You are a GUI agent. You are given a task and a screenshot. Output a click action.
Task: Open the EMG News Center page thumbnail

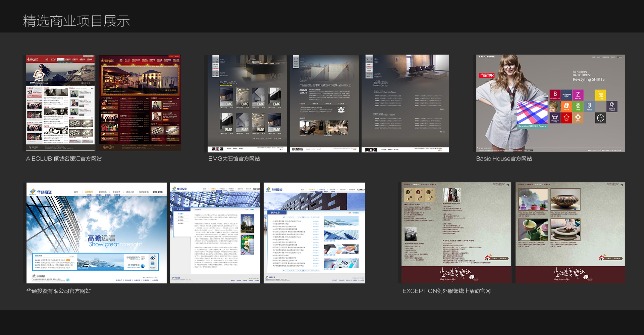point(405,104)
